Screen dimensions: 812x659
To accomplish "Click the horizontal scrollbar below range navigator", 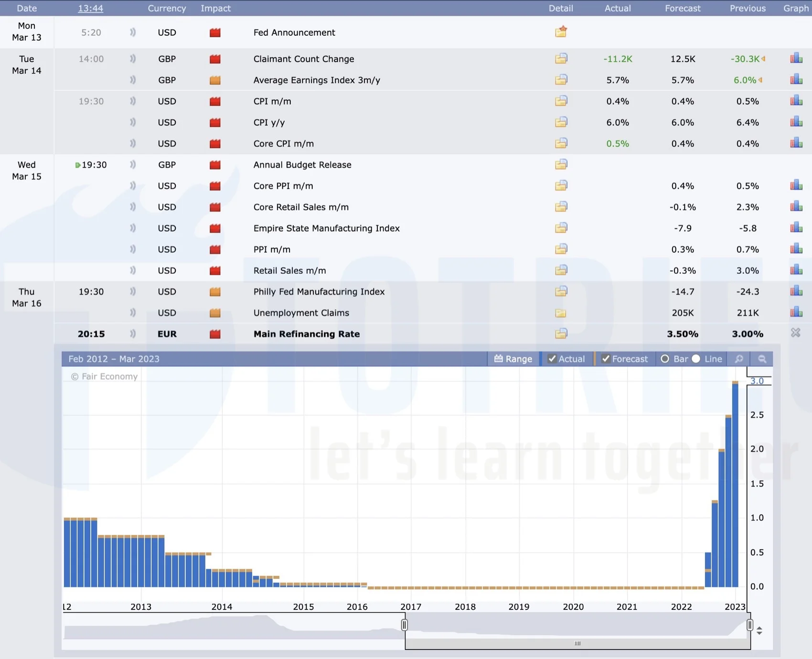I will click(x=577, y=643).
